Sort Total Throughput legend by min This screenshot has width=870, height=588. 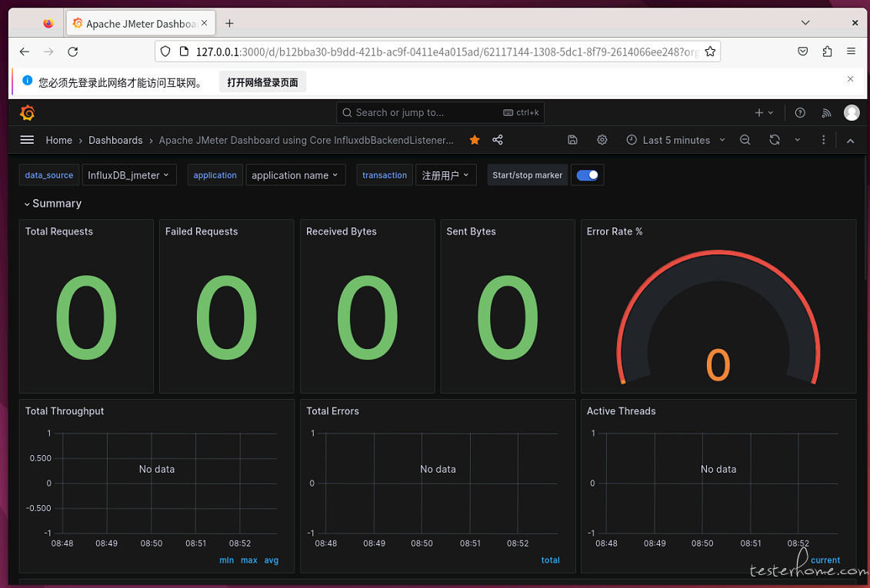click(x=226, y=560)
